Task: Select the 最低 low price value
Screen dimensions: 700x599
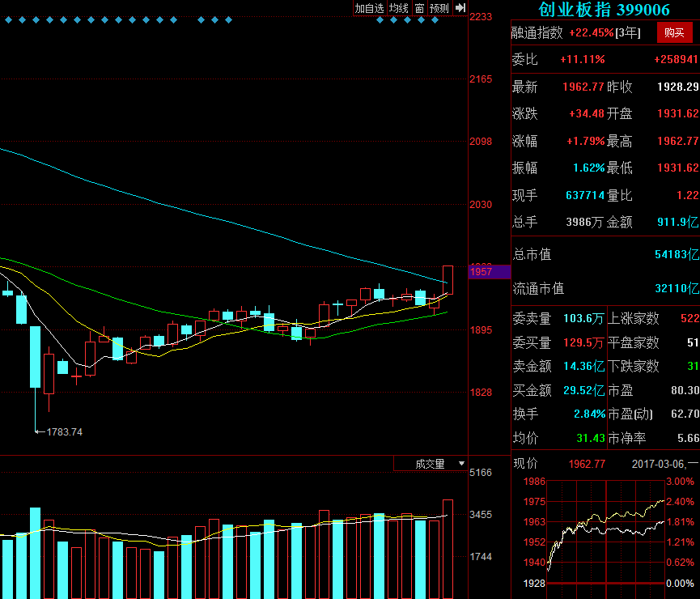Action: tap(677, 168)
